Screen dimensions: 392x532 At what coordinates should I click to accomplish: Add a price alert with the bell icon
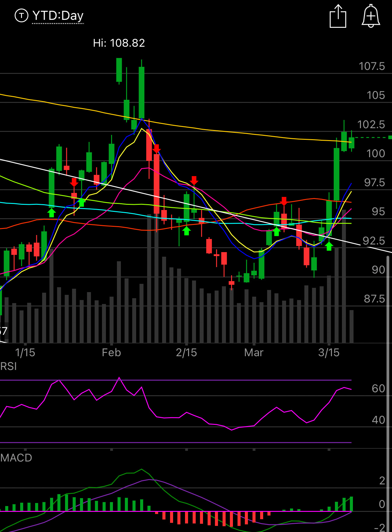coord(371,16)
